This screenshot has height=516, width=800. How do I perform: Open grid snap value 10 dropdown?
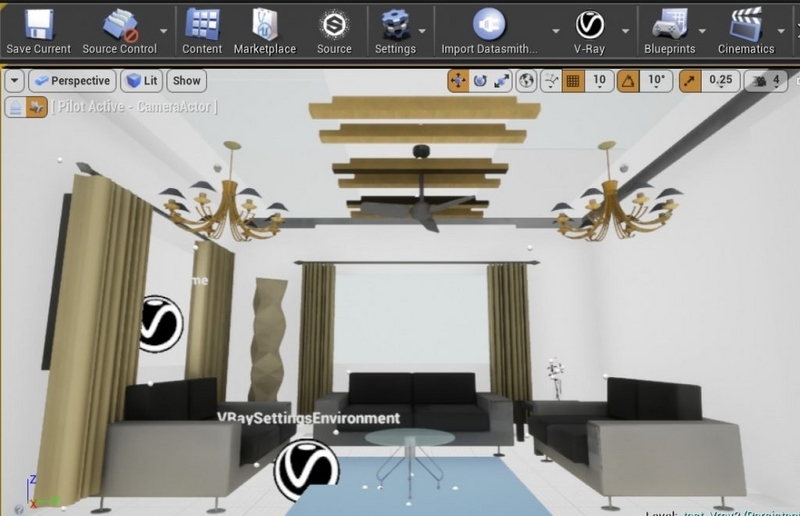599,81
